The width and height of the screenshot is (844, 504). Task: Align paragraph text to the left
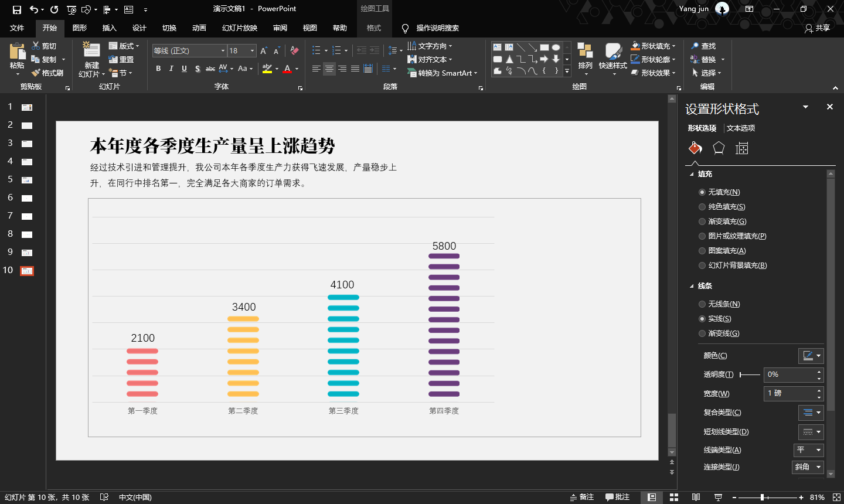tap(316, 69)
